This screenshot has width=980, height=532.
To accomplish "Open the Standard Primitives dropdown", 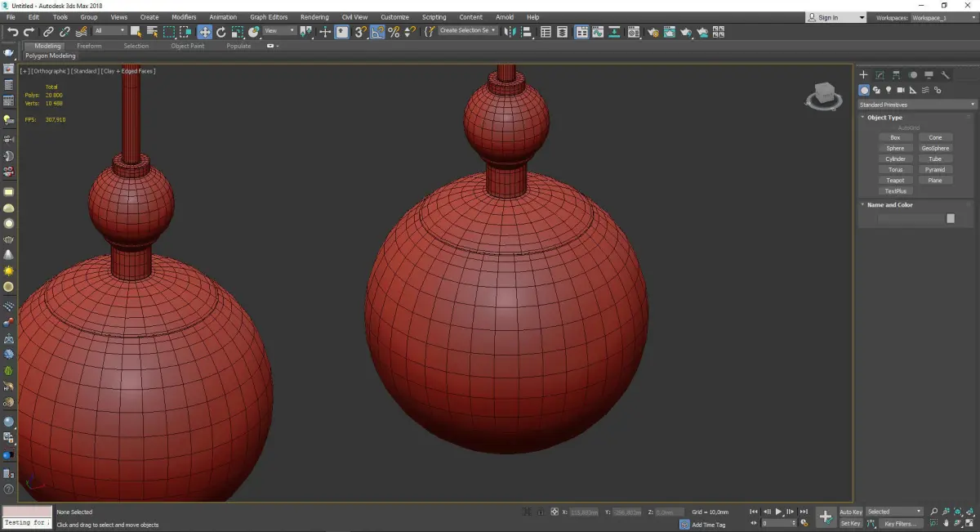I will pos(916,105).
